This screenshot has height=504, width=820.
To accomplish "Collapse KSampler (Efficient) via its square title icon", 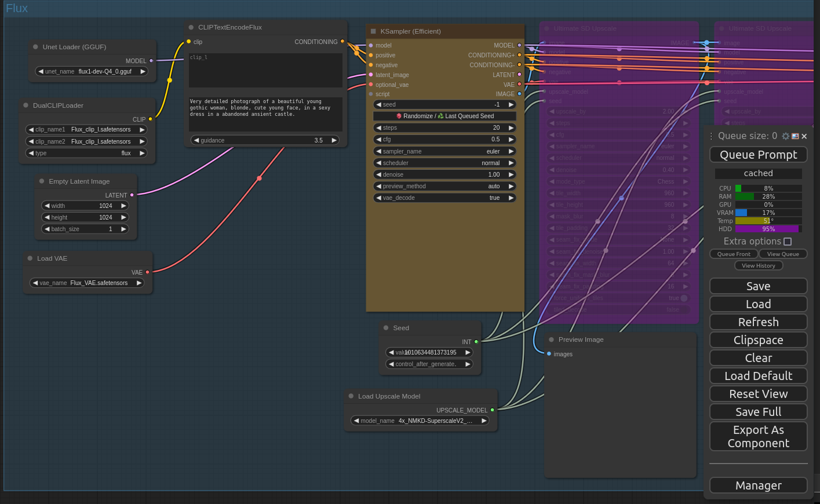I will coord(373,31).
